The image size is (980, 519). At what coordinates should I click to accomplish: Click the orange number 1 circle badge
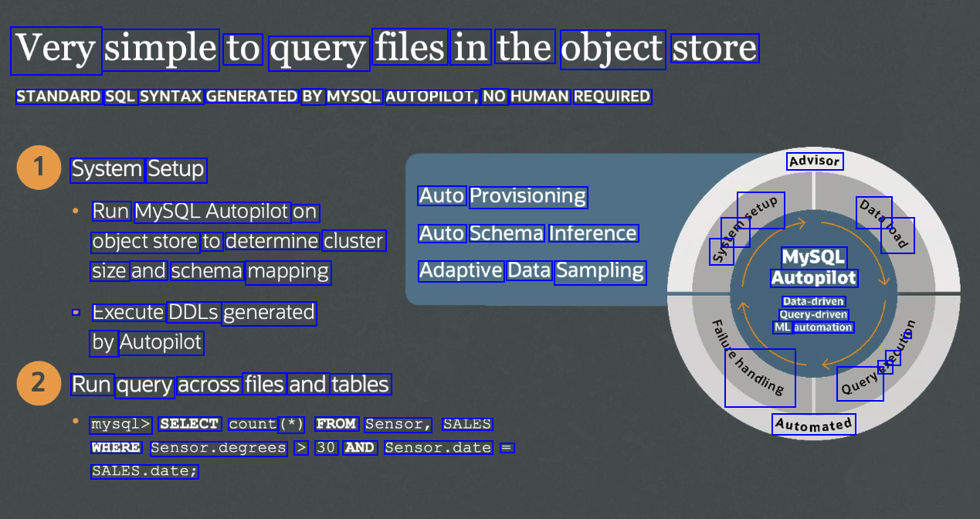[x=39, y=168]
